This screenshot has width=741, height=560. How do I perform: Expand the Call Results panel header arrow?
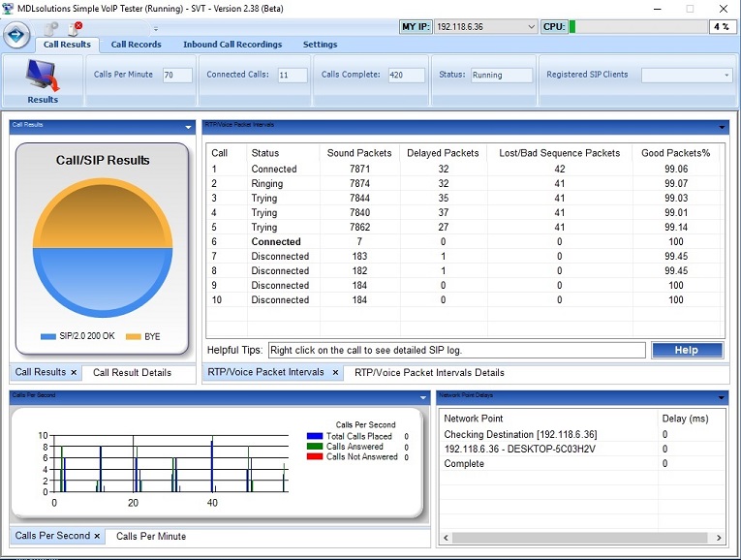coord(188,127)
